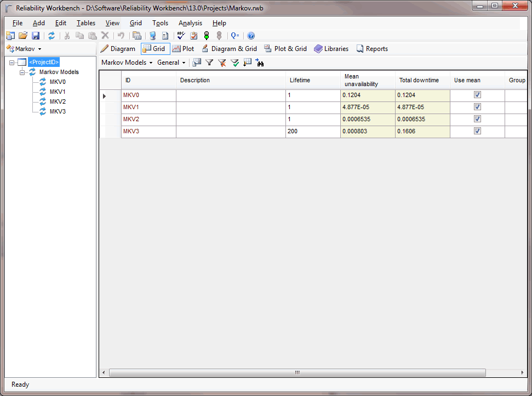Click the binoculars find icon
This screenshot has width=532, height=396.
260,63
